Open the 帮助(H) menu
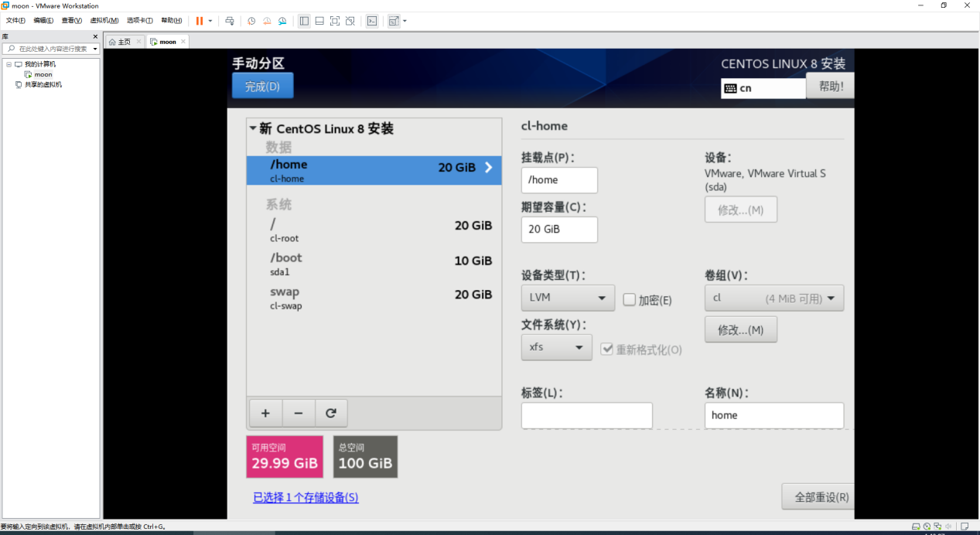Screen dimensions: 980x535 click(x=172, y=21)
